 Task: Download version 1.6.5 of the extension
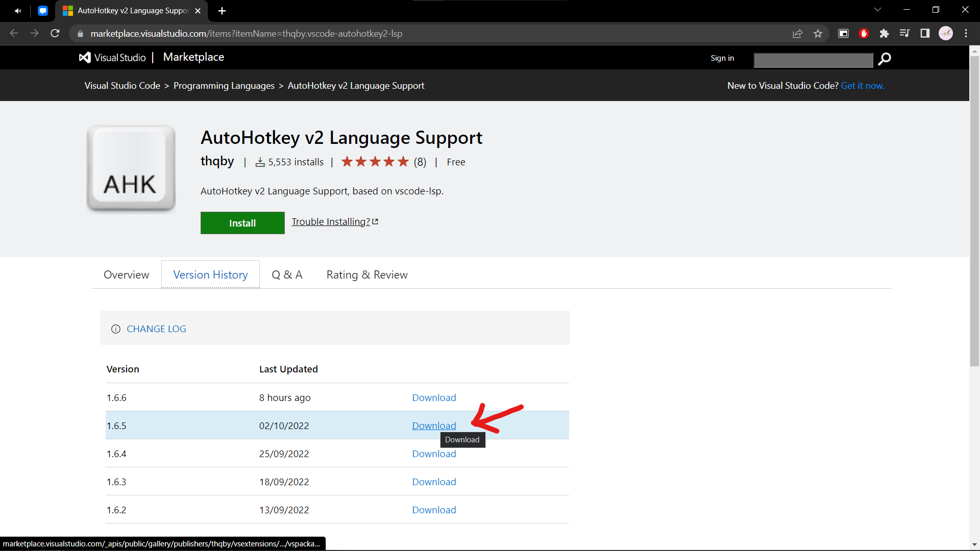(433, 425)
